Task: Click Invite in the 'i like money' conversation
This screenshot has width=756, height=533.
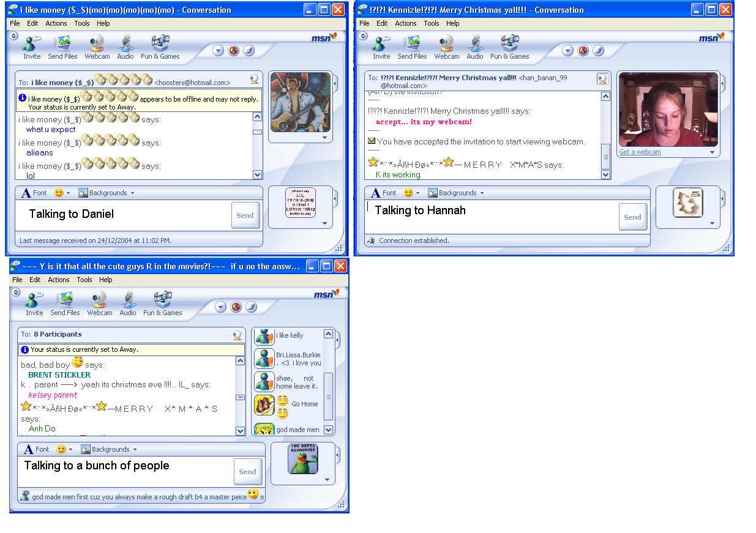Action: (x=32, y=48)
